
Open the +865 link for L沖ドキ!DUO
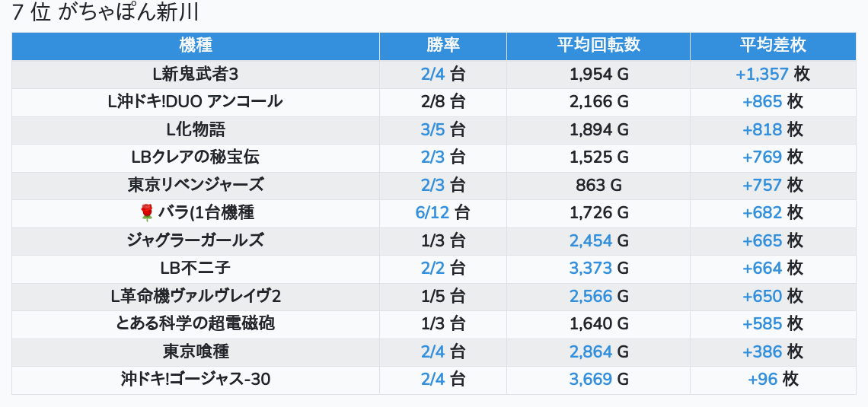(762, 101)
